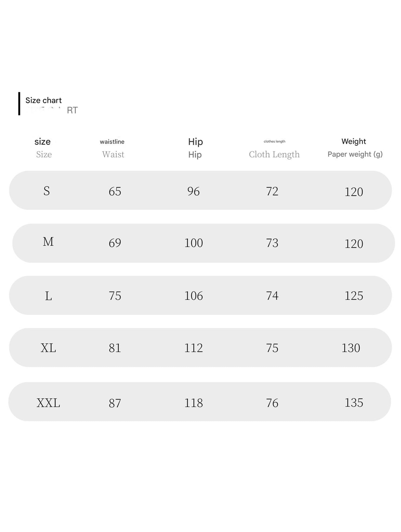Select the Cloth Length column header
The image size is (401, 532).
pyautogui.click(x=274, y=154)
